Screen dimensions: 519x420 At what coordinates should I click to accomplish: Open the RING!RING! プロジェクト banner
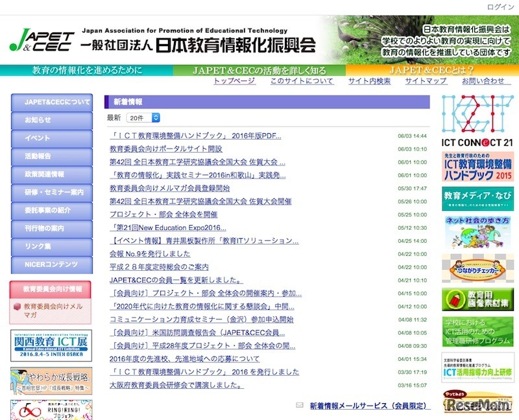(x=51, y=410)
